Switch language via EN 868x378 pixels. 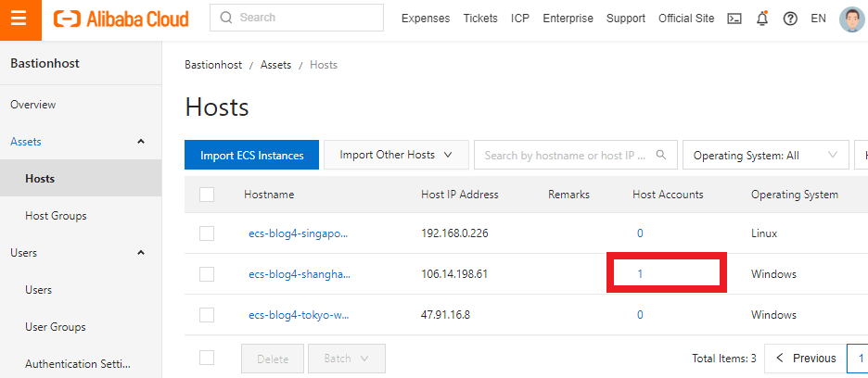[818, 19]
